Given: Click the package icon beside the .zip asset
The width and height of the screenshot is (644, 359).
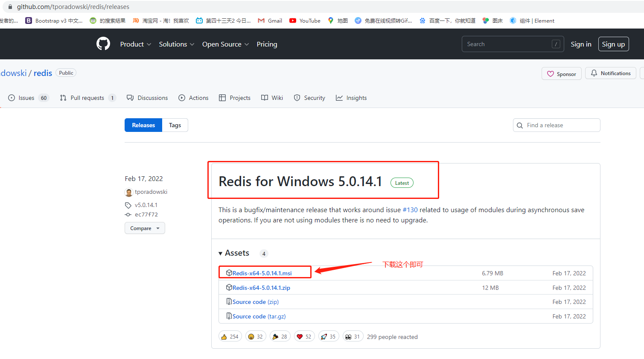Looking at the screenshot, I should 229,287.
